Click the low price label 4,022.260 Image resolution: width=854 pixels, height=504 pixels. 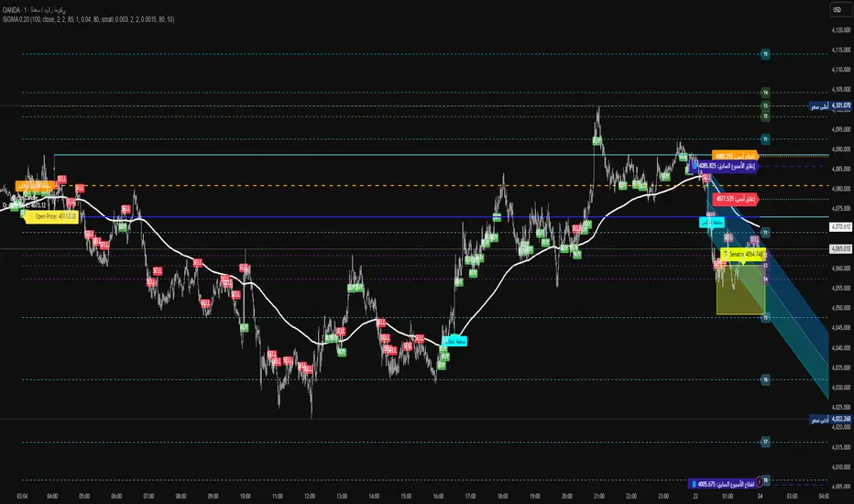830,420
